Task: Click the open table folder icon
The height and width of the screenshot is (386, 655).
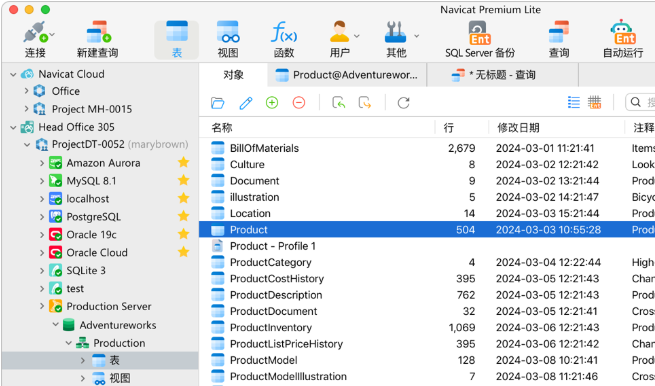Action: [218, 103]
